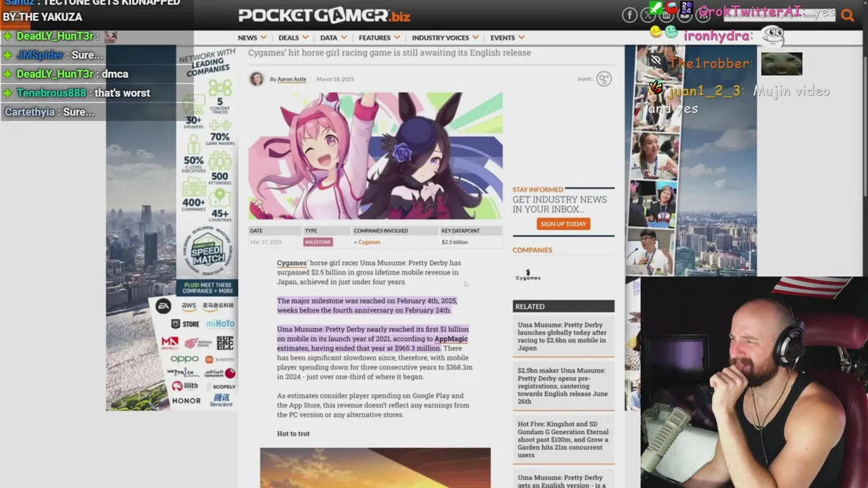Click the sunset image below Hot to trot
Viewport: 868px width, 488px height.
pos(375,468)
